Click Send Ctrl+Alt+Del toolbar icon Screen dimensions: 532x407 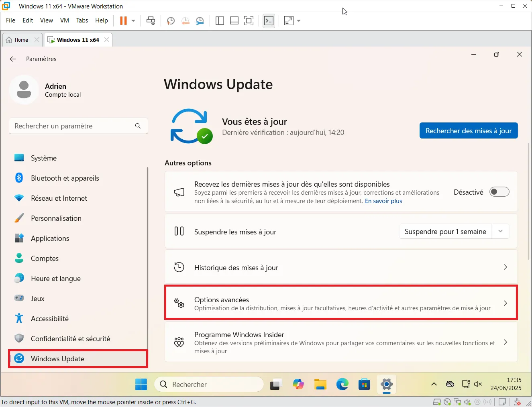(151, 21)
